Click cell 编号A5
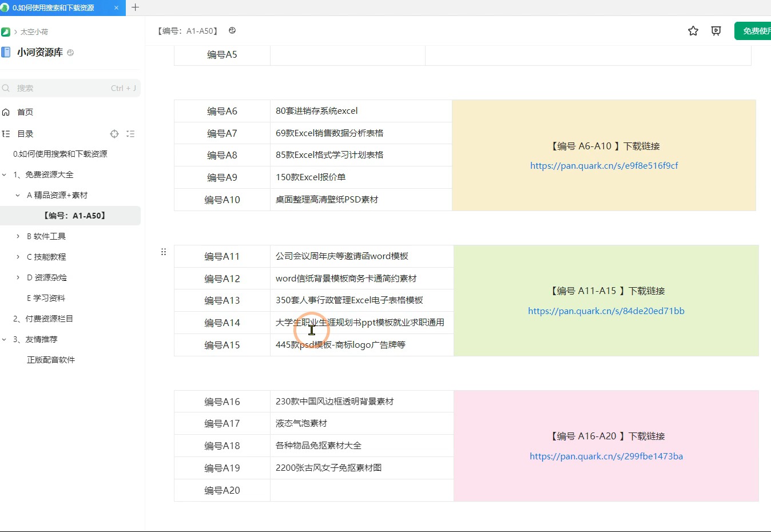Viewport: 771px width, 532px height. tap(222, 55)
